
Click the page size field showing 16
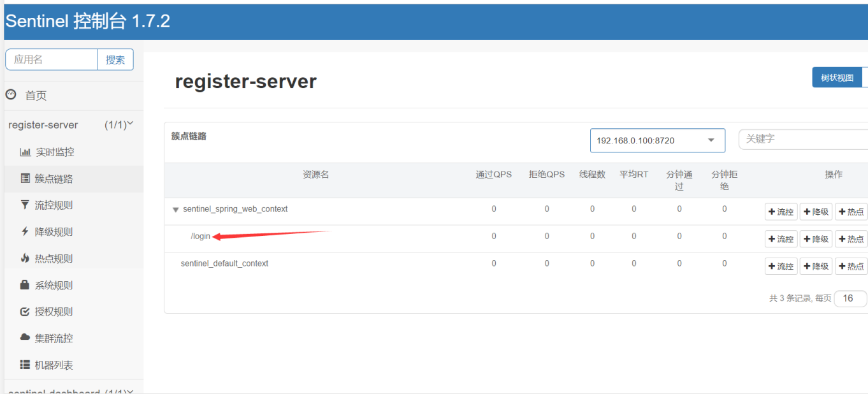851,298
